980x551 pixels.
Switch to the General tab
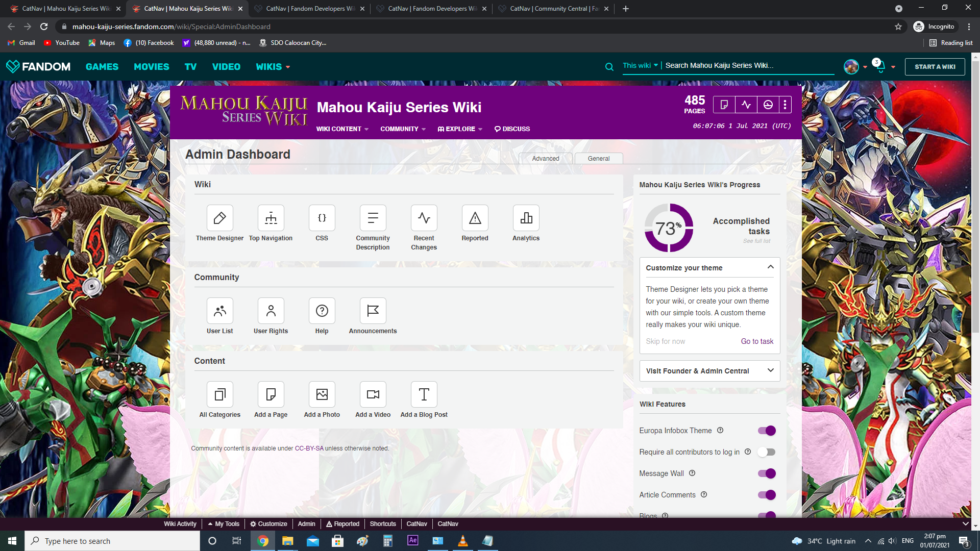pos(599,158)
